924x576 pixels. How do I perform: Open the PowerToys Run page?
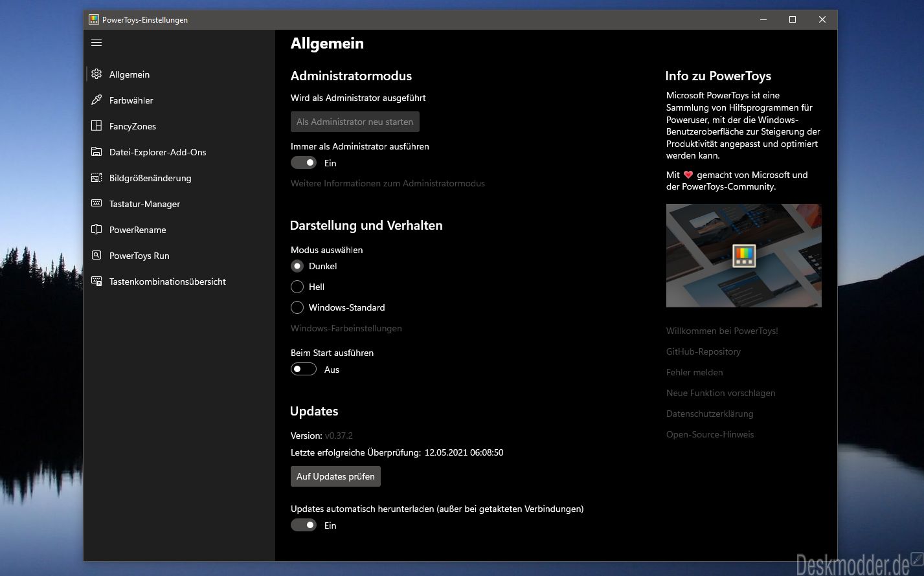tap(180, 256)
